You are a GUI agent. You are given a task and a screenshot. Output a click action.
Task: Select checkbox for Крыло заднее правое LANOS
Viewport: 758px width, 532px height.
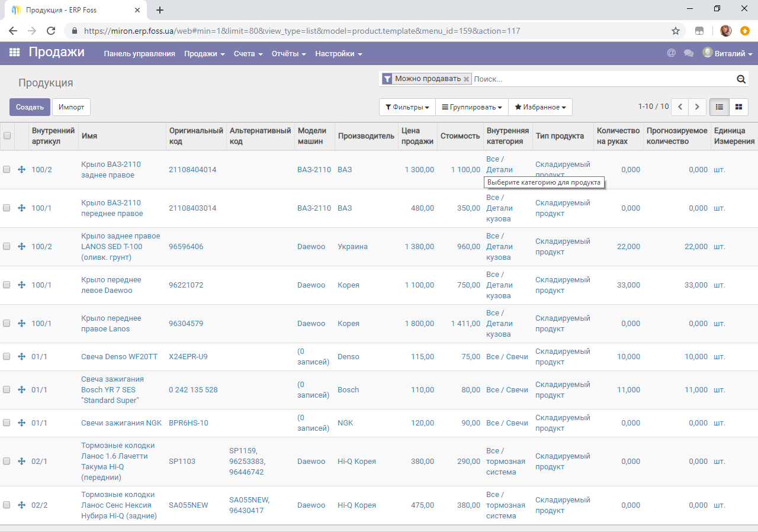(x=7, y=246)
